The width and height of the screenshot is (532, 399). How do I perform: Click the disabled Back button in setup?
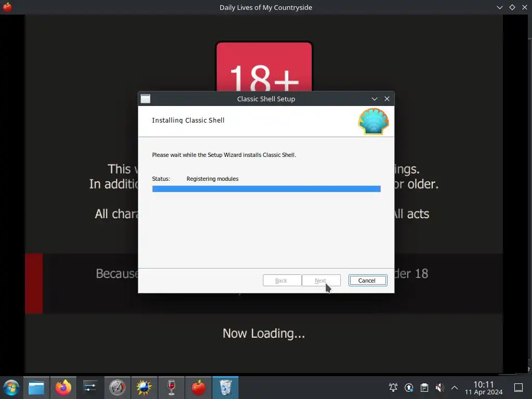click(282, 280)
